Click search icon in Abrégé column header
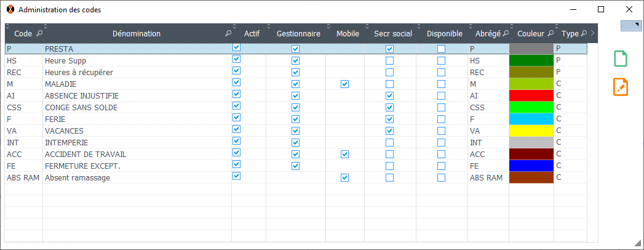Screen dimensions: 644x250 (506, 34)
